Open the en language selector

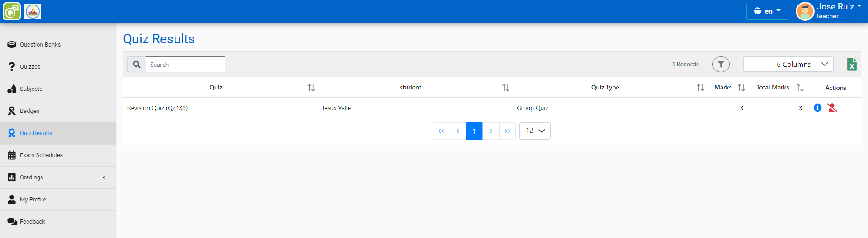coord(767,11)
